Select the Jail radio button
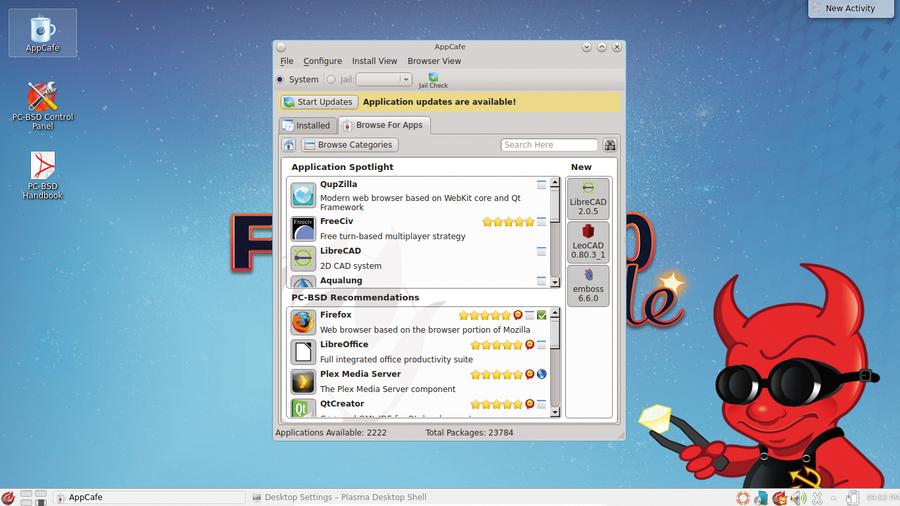The image size is (900, 506). [331, 79]
